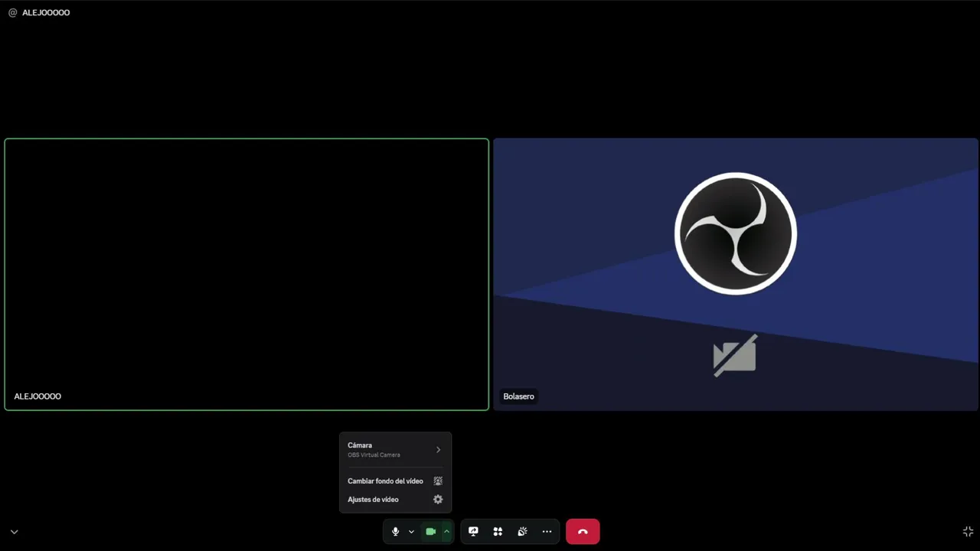Click the Bolasero name label
The image size is (980, 551).
coord(518,396)
